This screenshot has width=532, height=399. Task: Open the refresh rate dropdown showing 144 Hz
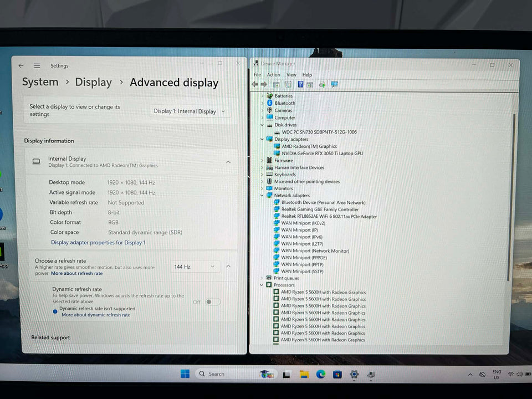point(195,267)
